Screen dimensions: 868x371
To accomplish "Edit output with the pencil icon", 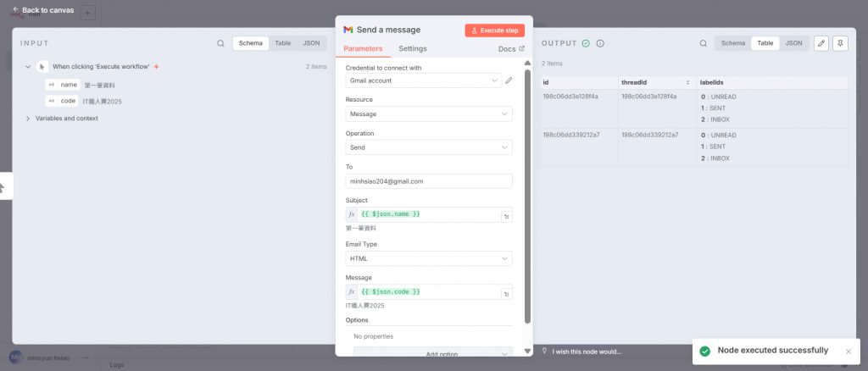I will tap(821, 43).
